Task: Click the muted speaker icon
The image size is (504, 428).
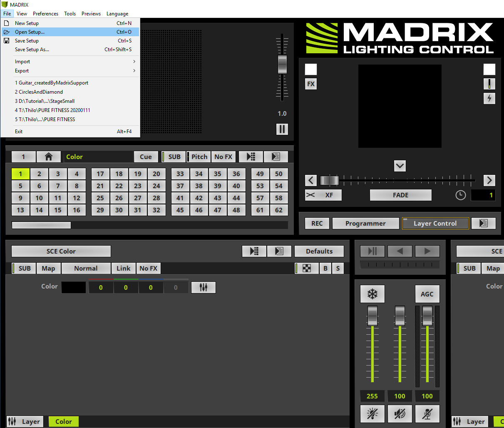Action: tap(400, 413)
